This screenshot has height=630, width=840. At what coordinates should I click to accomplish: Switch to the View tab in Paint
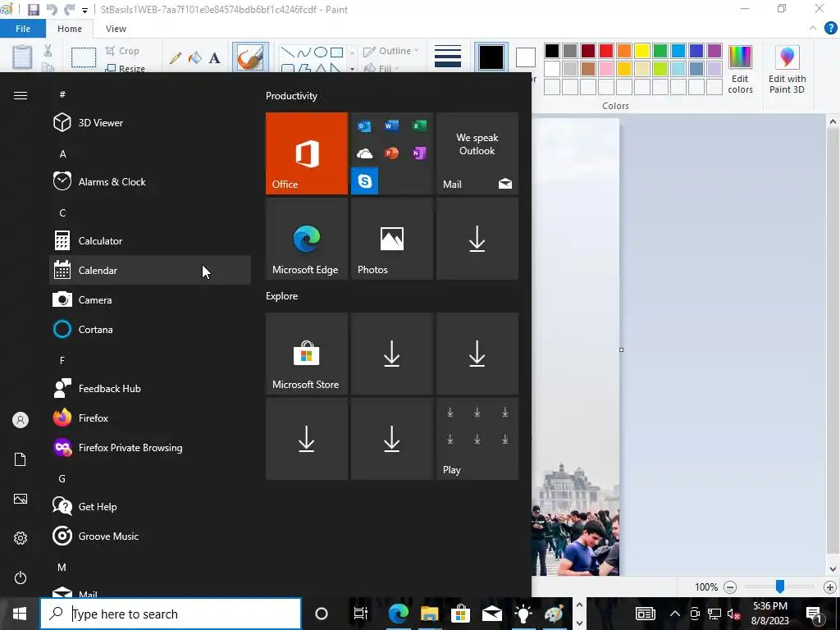tap(116, 29)
